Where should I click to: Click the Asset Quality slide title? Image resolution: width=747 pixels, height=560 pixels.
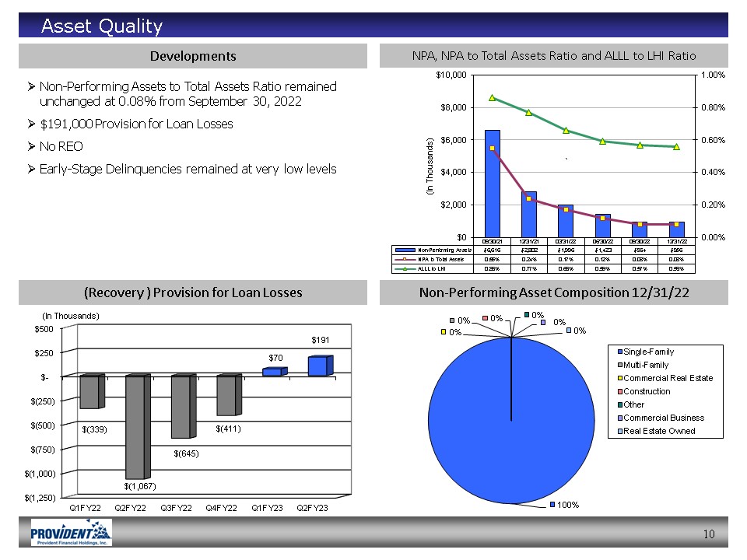click(102, 26)
